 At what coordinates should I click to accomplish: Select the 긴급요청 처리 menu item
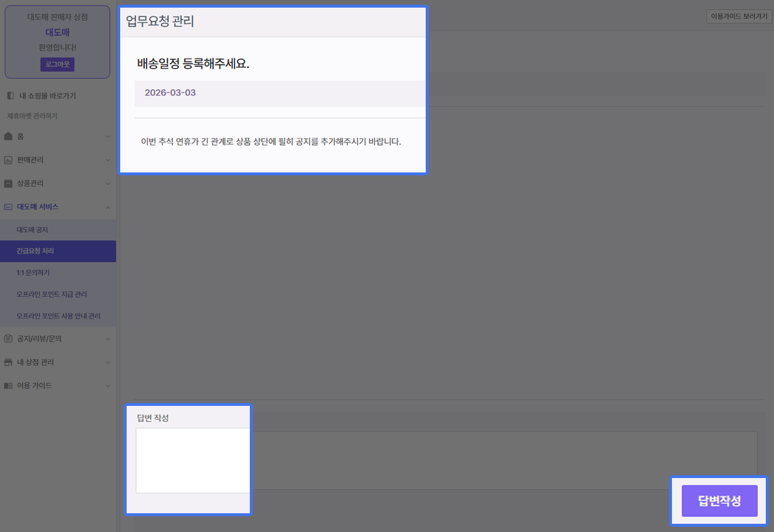coord(35,251)
